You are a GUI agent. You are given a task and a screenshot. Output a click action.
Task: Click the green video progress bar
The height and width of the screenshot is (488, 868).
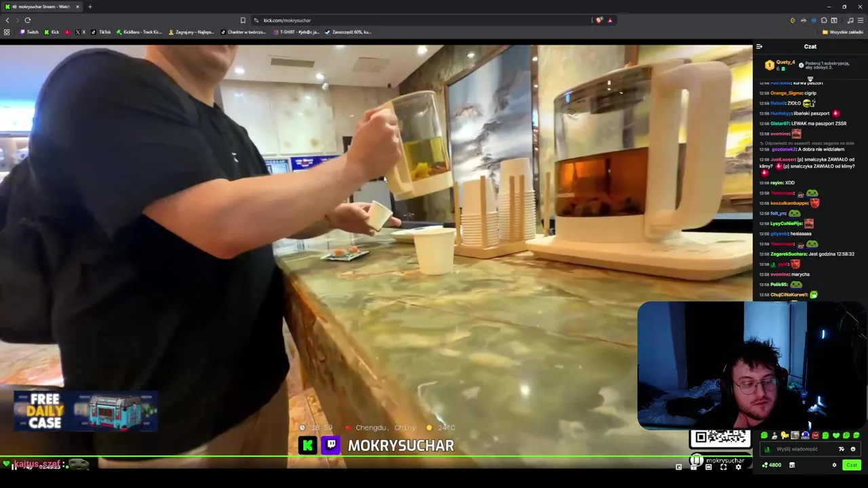(x=376, y=455)
